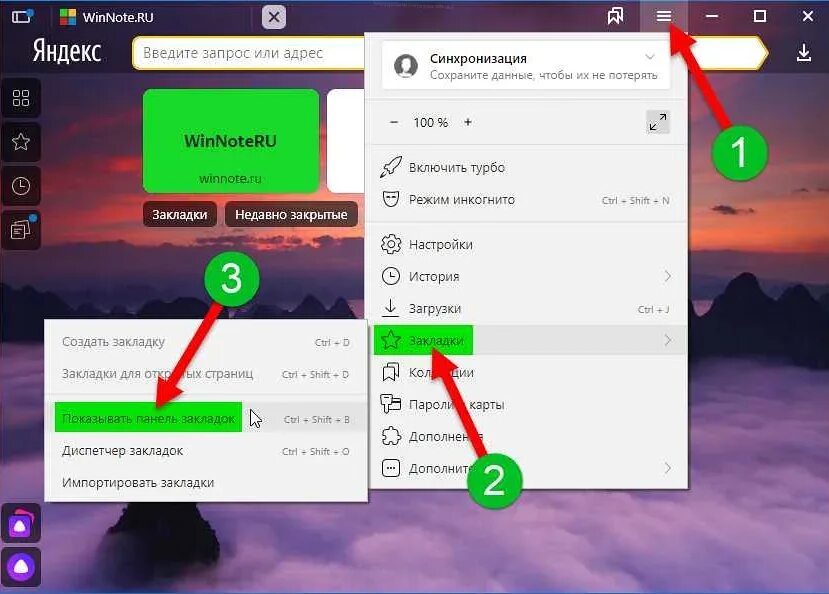Click the collections bookmark icon in title bar
This screenshot has height=594, width=829.
tap(615, 16)
